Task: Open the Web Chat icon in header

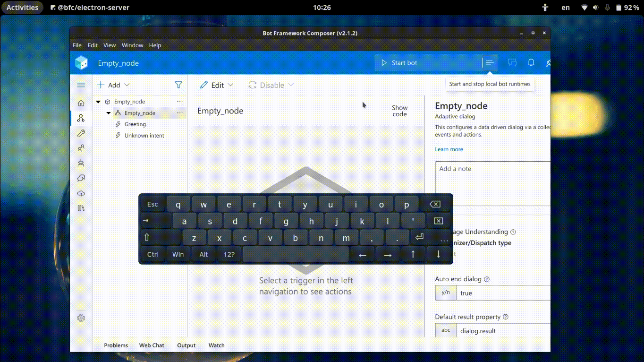Action: [x=512, y=63]
